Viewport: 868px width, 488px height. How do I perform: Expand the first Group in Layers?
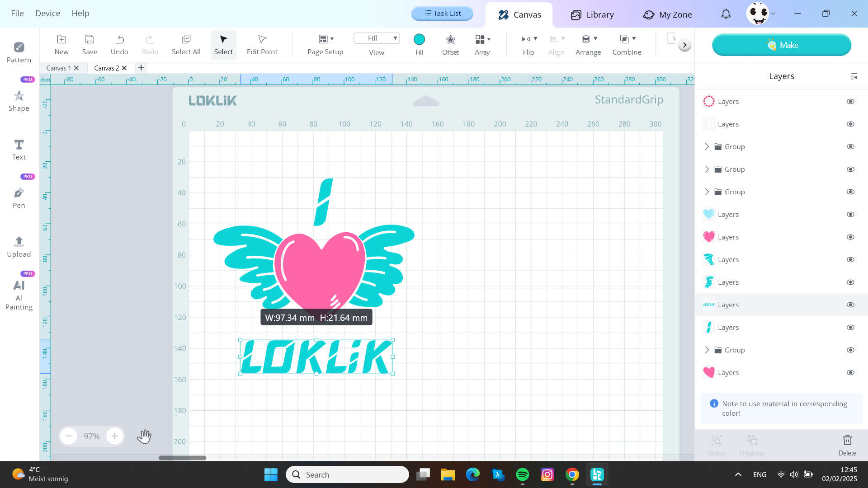point(707,146)
